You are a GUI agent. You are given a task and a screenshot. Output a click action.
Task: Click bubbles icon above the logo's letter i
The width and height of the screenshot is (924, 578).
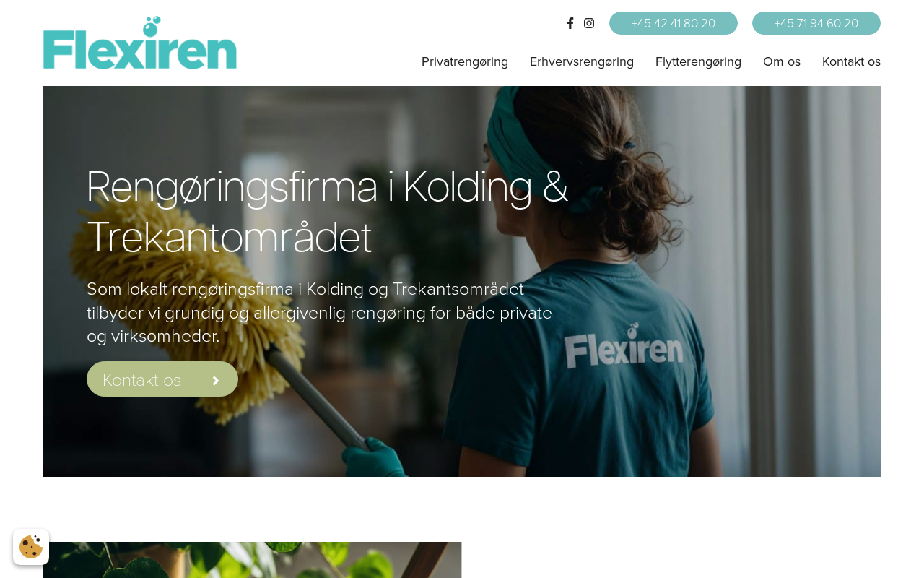pos(151,26)
